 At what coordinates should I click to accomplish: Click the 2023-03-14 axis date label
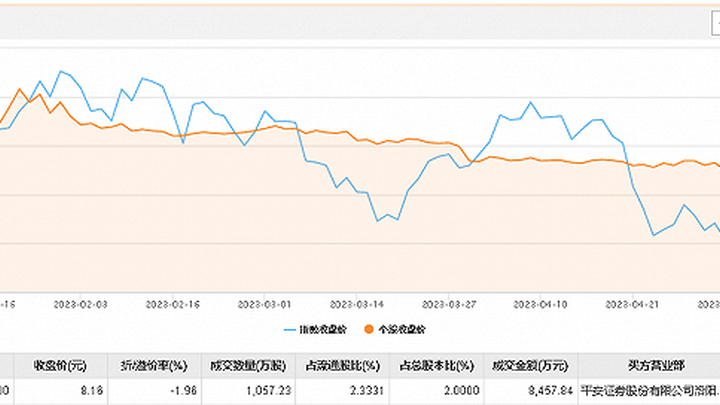coord(357,304)
